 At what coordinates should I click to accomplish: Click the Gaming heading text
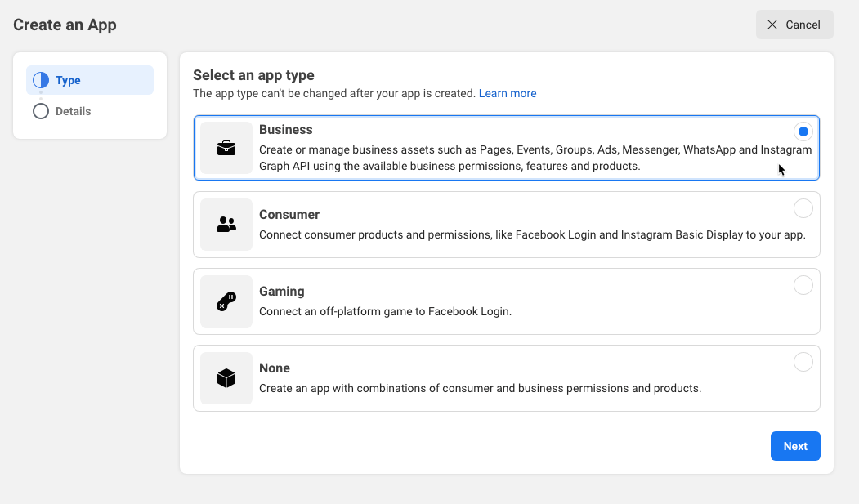click(x=282, y=291)
